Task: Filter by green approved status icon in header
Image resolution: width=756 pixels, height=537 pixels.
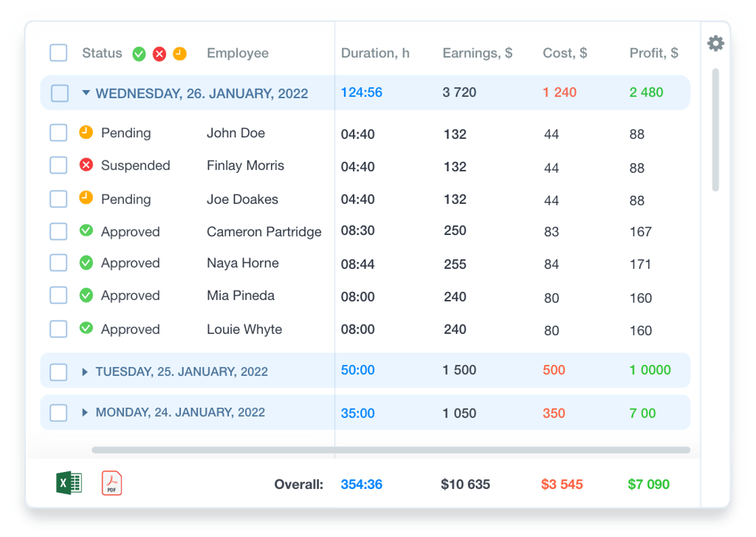Action: coord(139,54)
